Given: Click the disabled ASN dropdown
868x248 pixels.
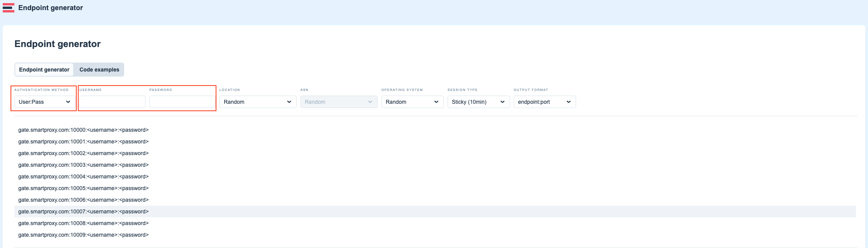Looking at the screenshot, I should (x=339, y=102).
